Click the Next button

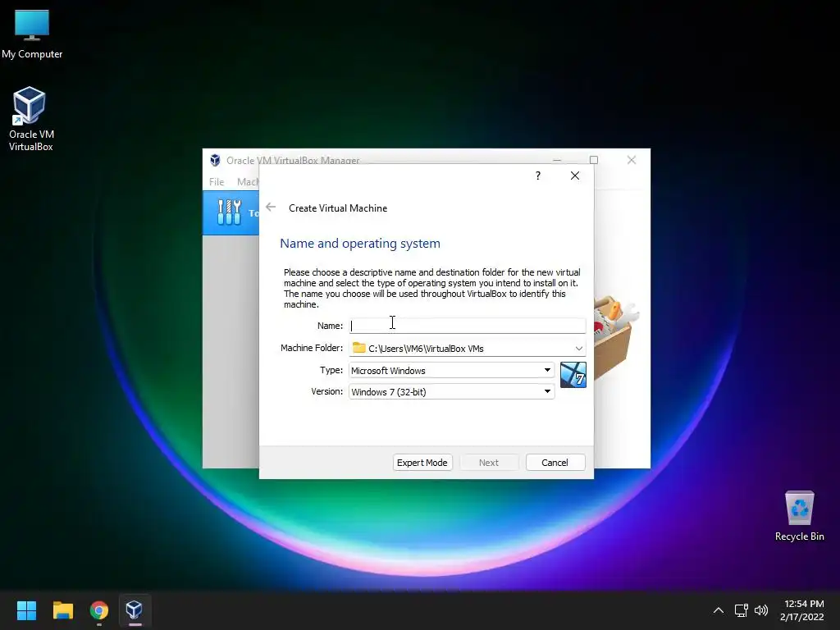(489, 463)
